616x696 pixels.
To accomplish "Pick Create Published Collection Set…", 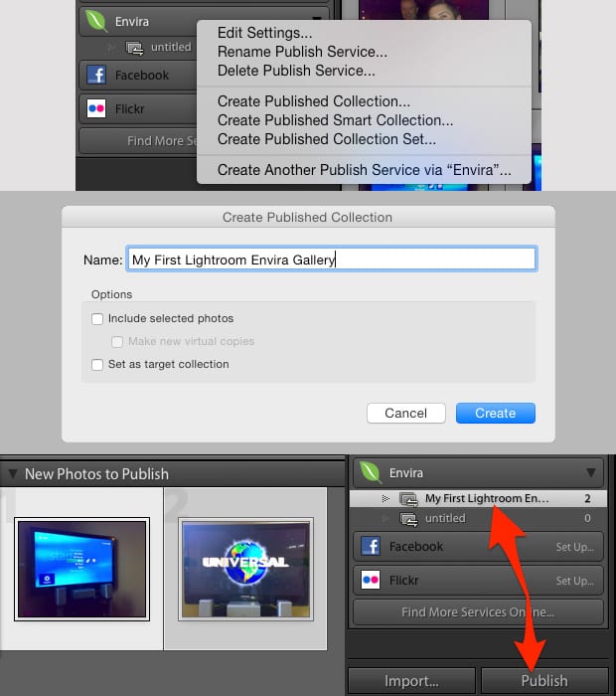I will coord(327,139).
